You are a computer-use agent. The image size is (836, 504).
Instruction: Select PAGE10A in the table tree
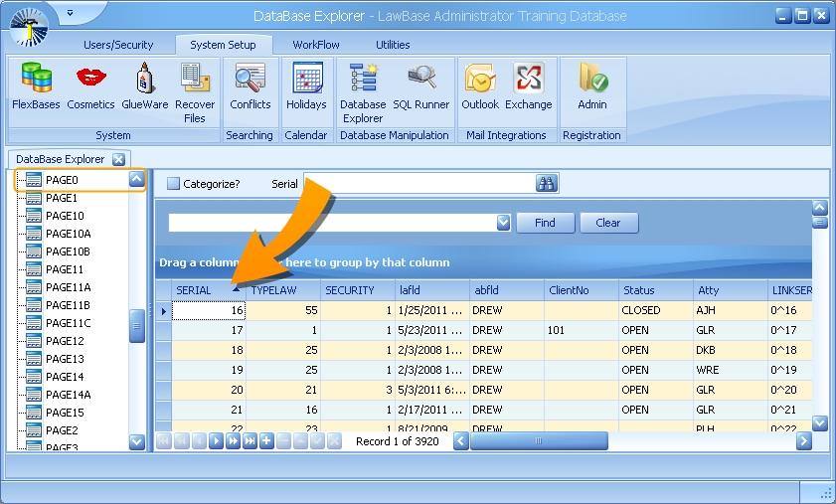click(69, 234)
